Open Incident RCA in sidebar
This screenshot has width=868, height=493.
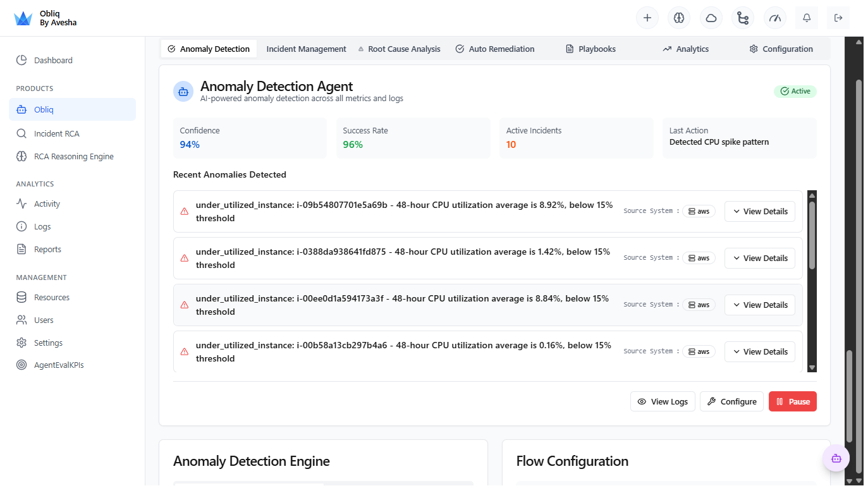tap(72, 133)
